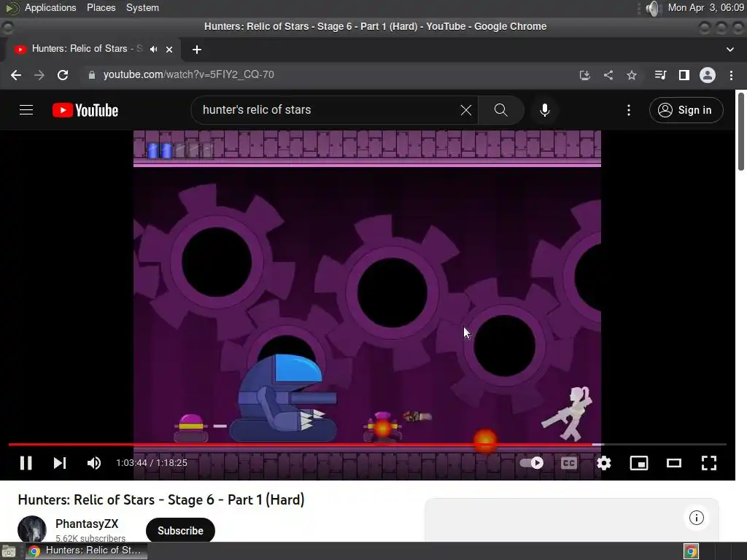The image size is (747, 560).
Task: Toggle the autoplay switch
Action: (532, 463)
